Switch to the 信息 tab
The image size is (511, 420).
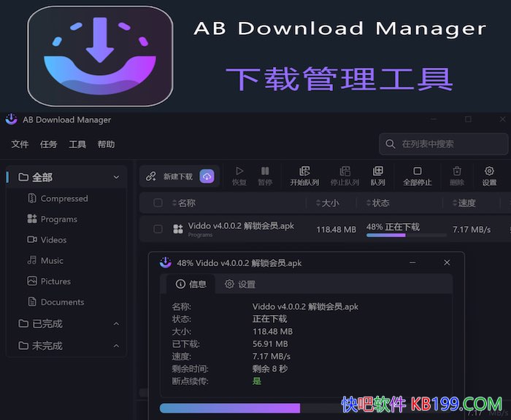coord(191,284)
